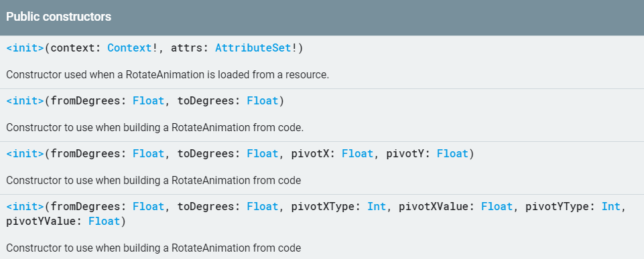
Task: Click Float after toDegrees in second constructor
Action: 263,101
